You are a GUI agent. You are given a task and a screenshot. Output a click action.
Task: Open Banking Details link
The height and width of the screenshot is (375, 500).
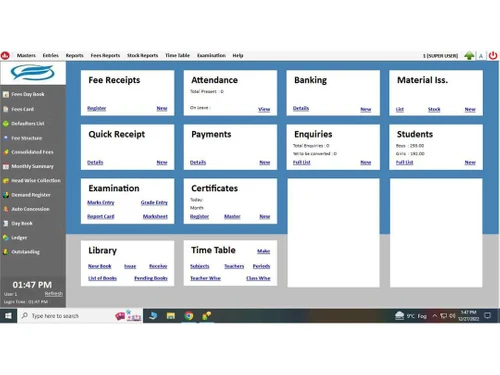tap(301, 108)
